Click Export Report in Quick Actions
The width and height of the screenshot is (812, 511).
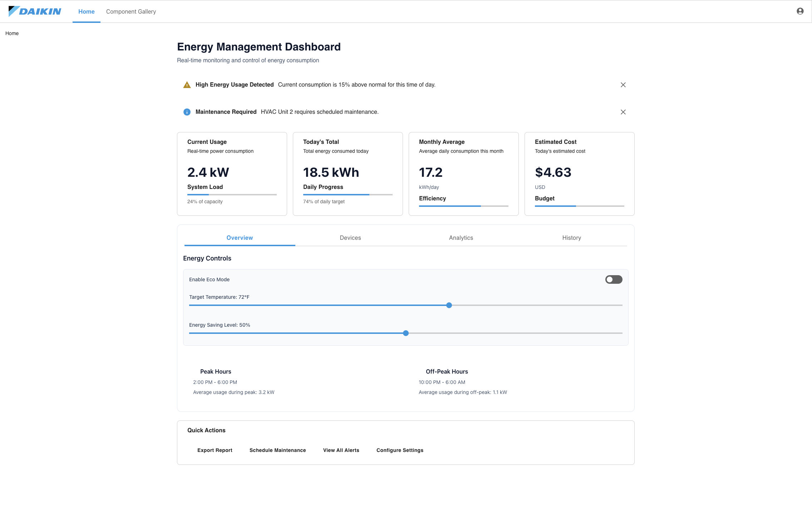tap(215, 450)
